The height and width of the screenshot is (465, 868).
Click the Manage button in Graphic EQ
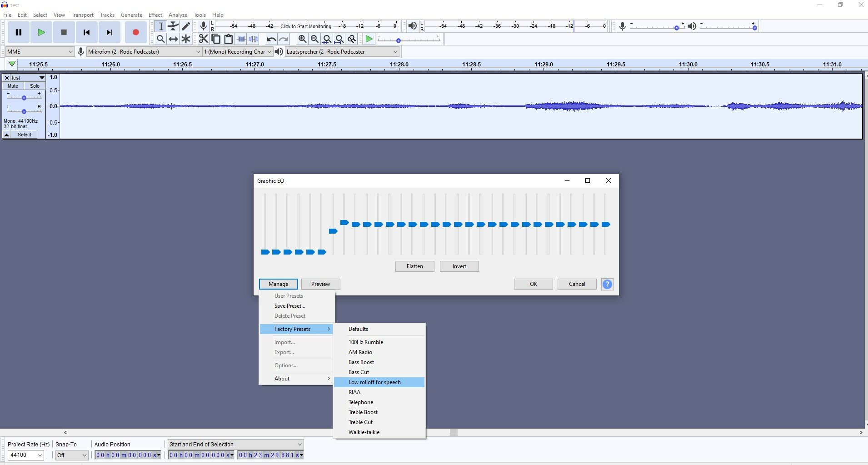tap(279, 284)
